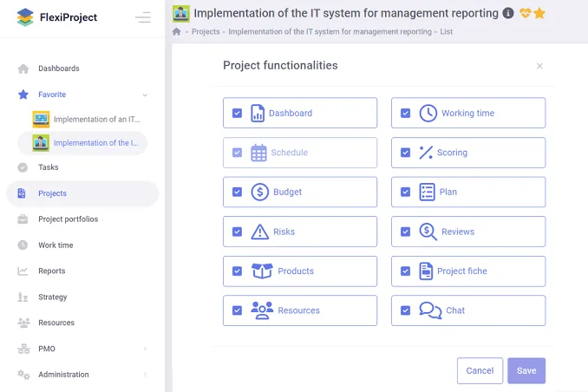Click the Projects breadcrumb link
This screenshot has width=588, height=392.
(x=206, y=31)
